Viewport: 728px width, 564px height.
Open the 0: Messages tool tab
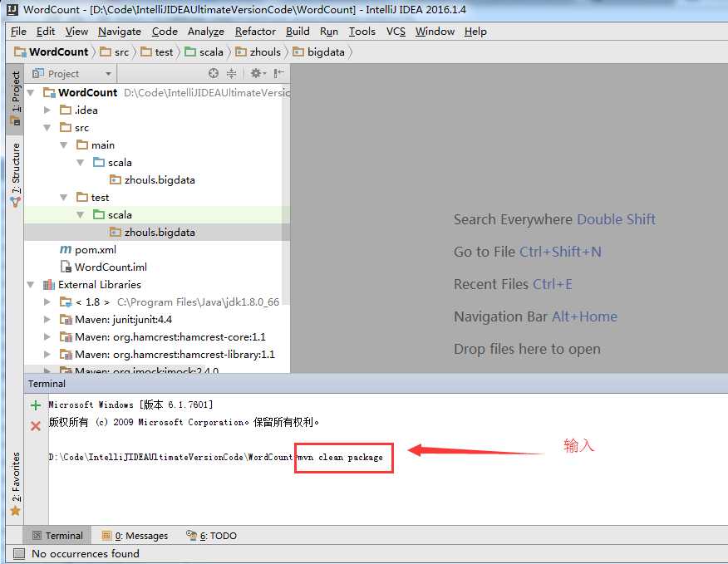pyautogui.click(x=135, y=536)
